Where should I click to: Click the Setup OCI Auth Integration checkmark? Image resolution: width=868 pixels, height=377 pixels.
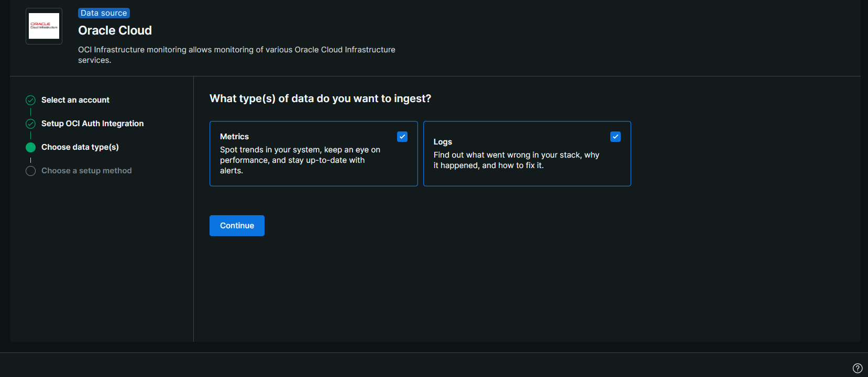pos(31,124)
